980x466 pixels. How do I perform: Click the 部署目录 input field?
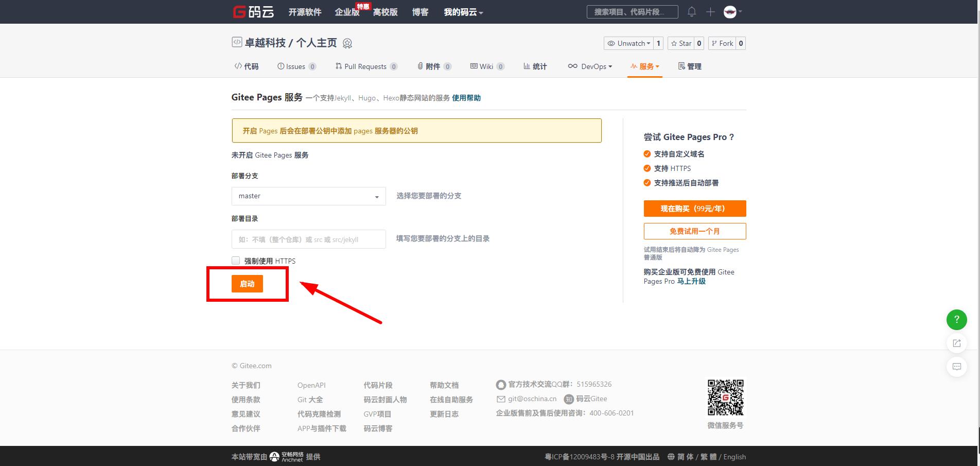pyautogui.click(x=308, y=239)
